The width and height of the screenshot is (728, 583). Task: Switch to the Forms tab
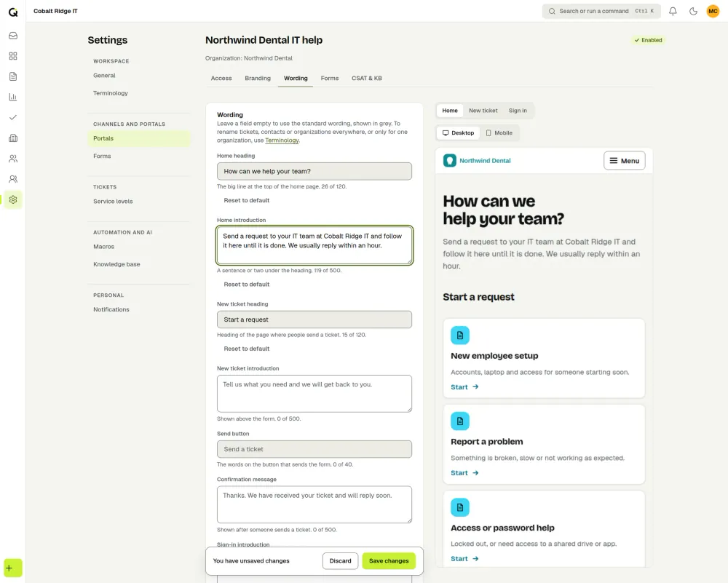coord(330,78)
